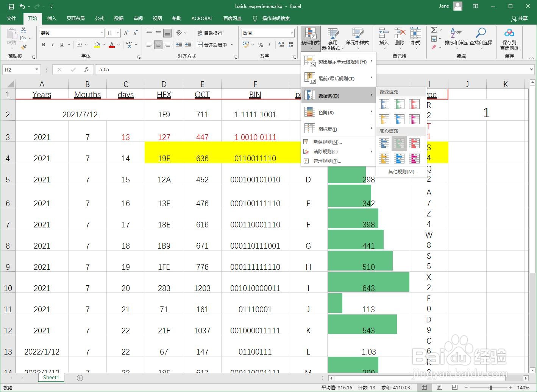Select blue solid fill data bar
This screenshot has width=537, height=392.
[x=384, y=143]
